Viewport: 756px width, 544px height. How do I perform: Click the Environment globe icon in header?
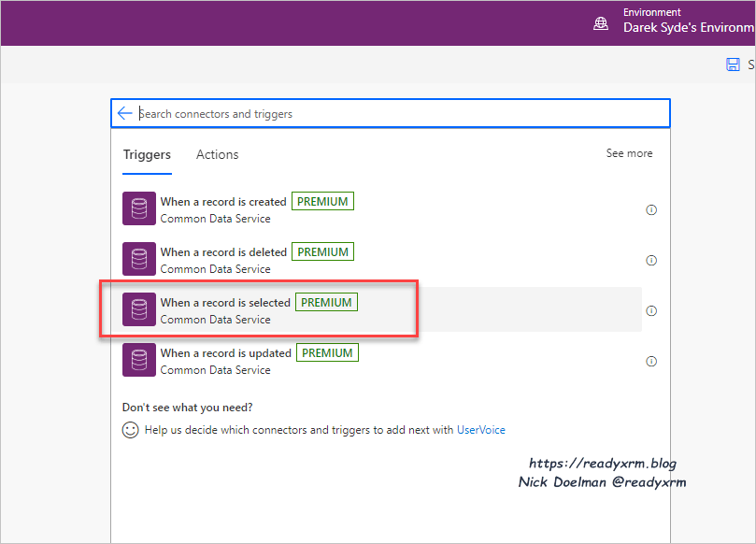[x=601, y=23]
